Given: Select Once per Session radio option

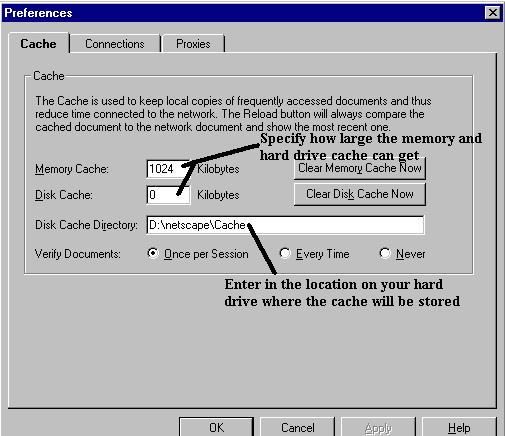Looking at the screenshot, I should (x=153, y=253).
